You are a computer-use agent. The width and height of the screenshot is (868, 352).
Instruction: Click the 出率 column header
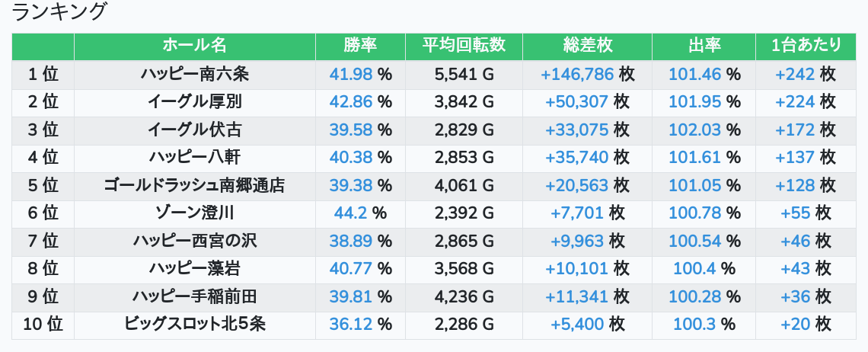(704, 46)
